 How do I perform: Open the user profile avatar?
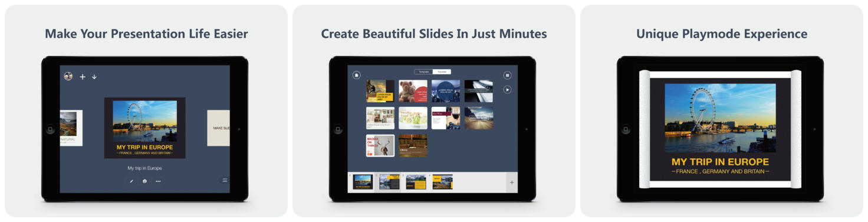tap(68, 76)
